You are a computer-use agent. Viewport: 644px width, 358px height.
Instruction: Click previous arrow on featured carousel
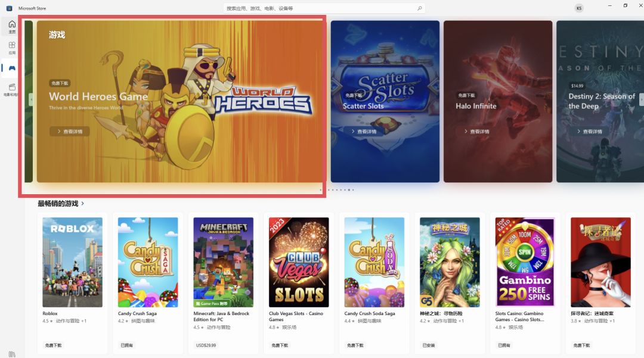[x=31, y=99]
